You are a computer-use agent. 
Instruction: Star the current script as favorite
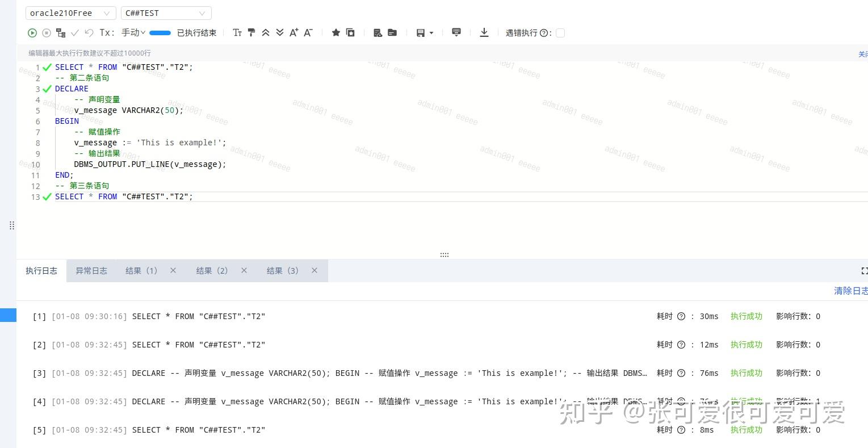336,33
